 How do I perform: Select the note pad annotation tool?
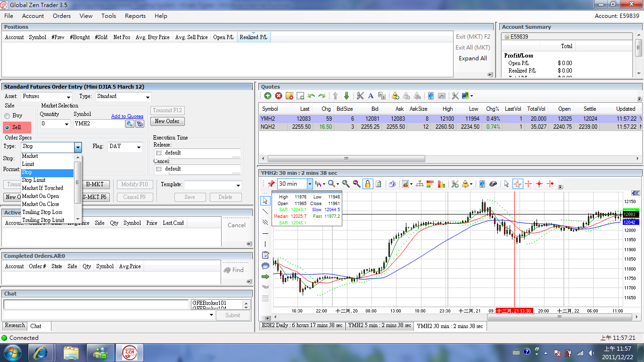pyautogui.click(x=265, y=255)
